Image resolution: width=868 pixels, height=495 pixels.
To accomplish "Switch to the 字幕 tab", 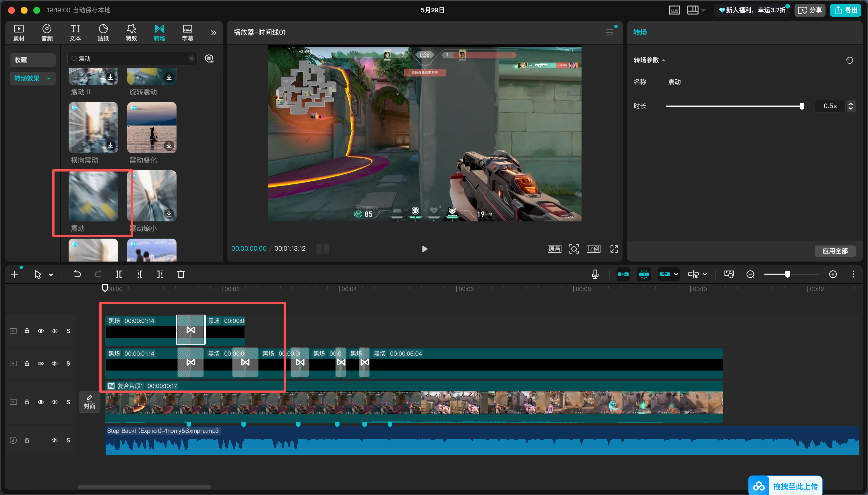I will click(187, 33).
